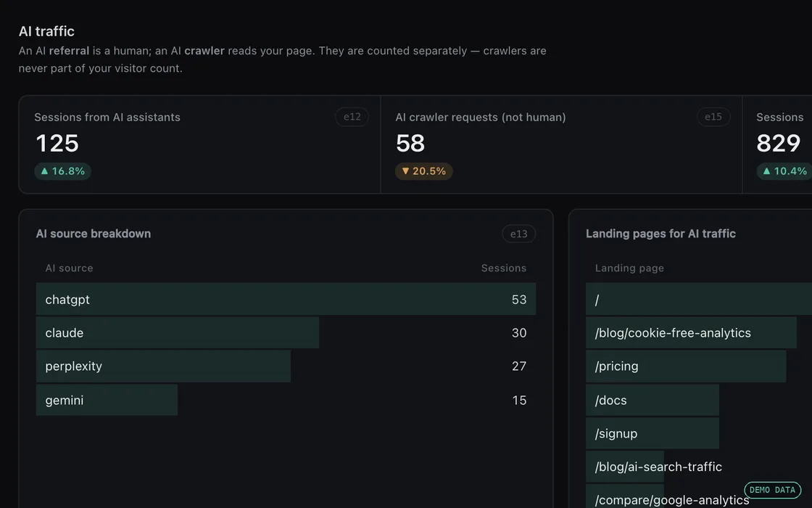The width and height of the screenshot is (812, 508).
Task: Click the Sessions column header
Action: (x=503, y=268)
